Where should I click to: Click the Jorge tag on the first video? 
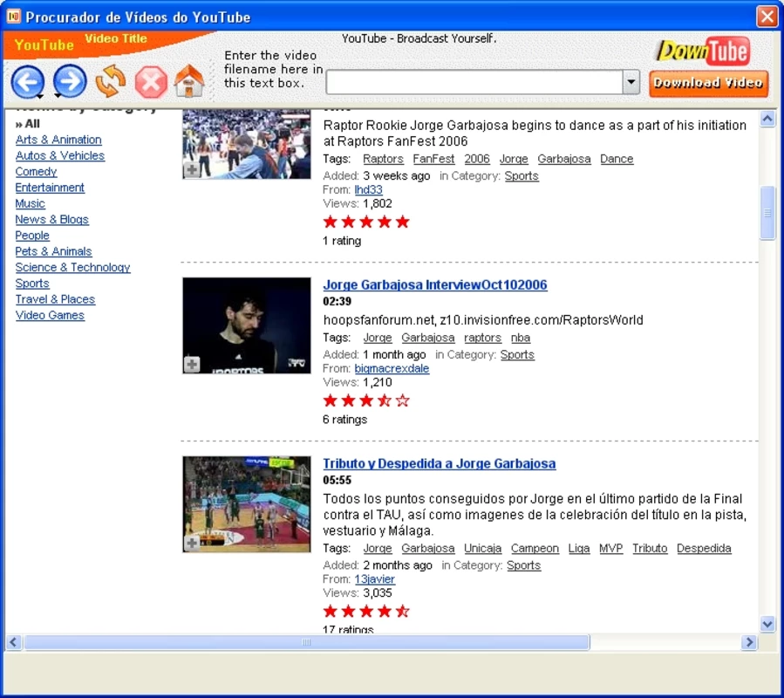click(514, 159)
